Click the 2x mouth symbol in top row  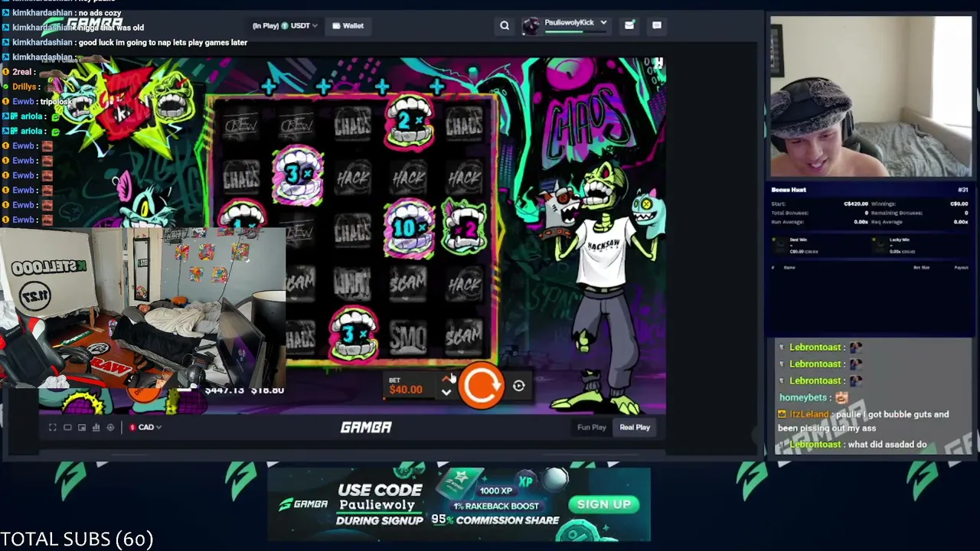point(410,121)
